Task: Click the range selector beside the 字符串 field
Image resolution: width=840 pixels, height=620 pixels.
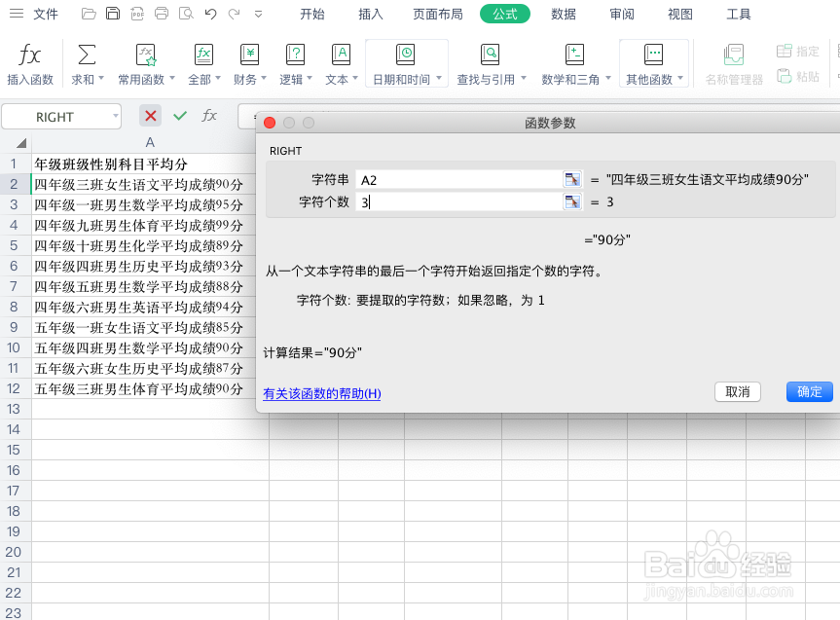Action: 571,179
